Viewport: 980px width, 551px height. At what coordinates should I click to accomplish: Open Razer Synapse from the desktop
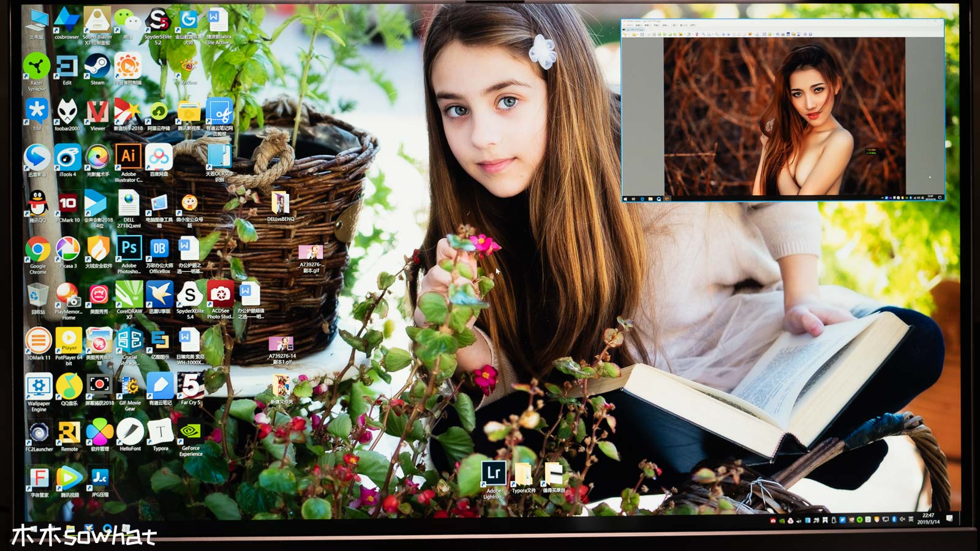37,73
